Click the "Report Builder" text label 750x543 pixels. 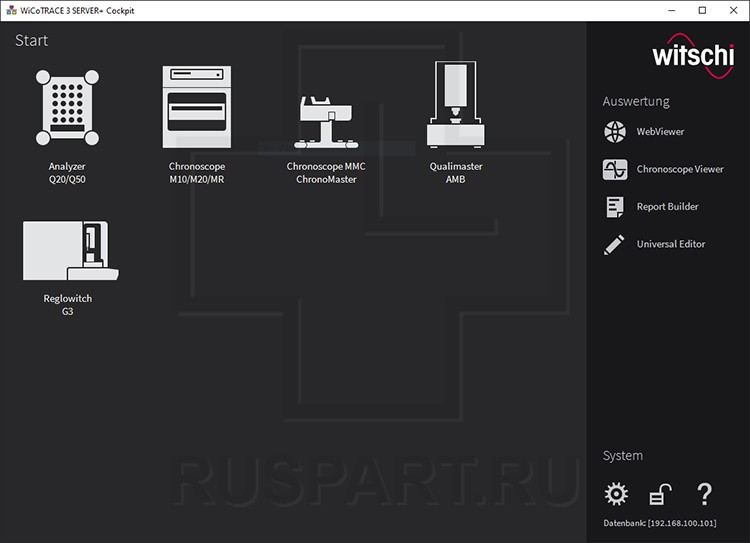(x=667, y=207)
